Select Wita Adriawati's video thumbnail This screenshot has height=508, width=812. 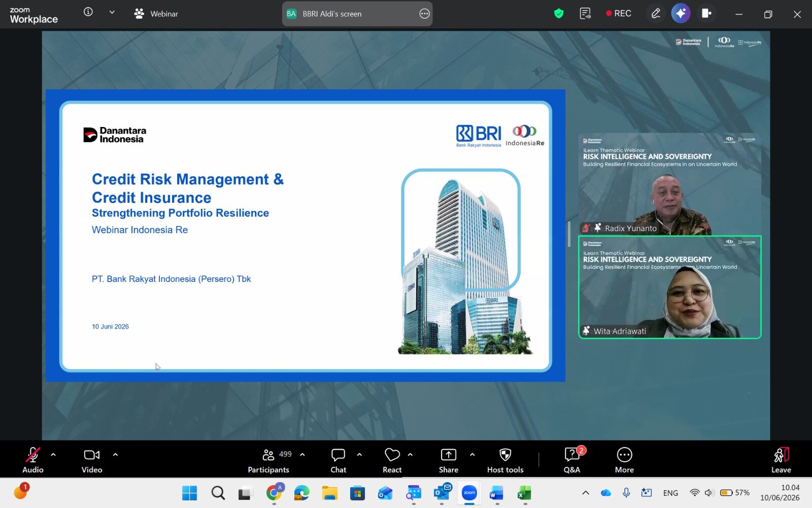[x=670, y=287]
